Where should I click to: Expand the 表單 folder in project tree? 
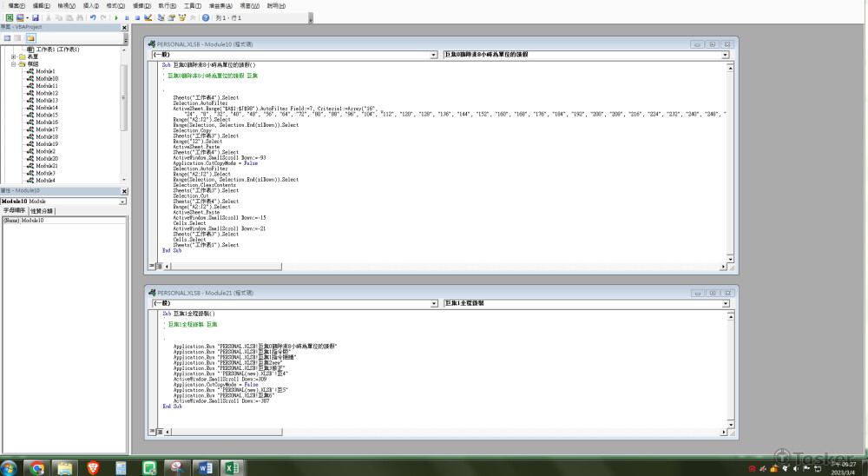click(13, 56)
